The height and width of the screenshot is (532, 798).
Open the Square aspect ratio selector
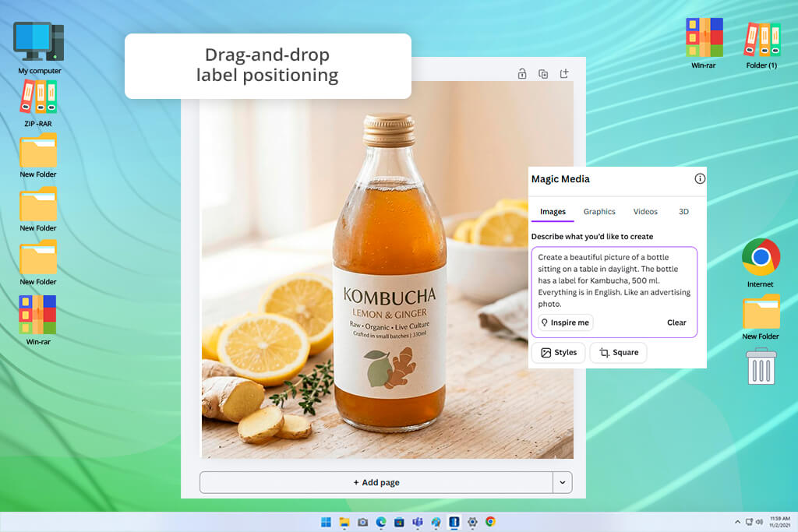[618, 353]
